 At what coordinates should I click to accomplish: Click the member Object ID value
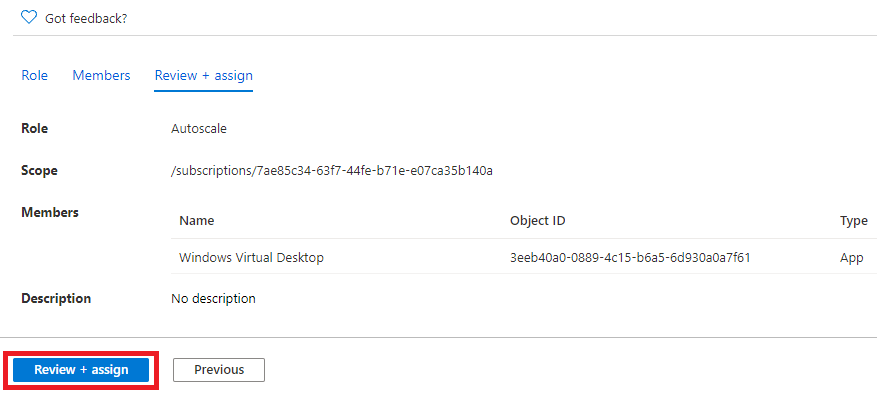point(630,258)
